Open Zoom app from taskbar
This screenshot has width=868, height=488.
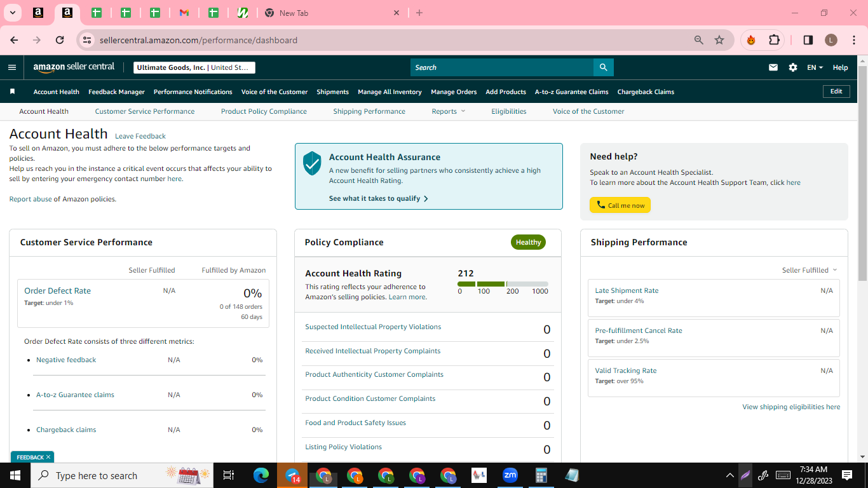click(510, 475)
